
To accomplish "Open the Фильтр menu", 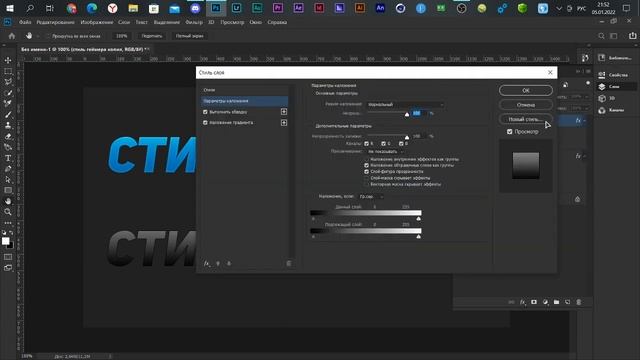I will tap(194, 22).
